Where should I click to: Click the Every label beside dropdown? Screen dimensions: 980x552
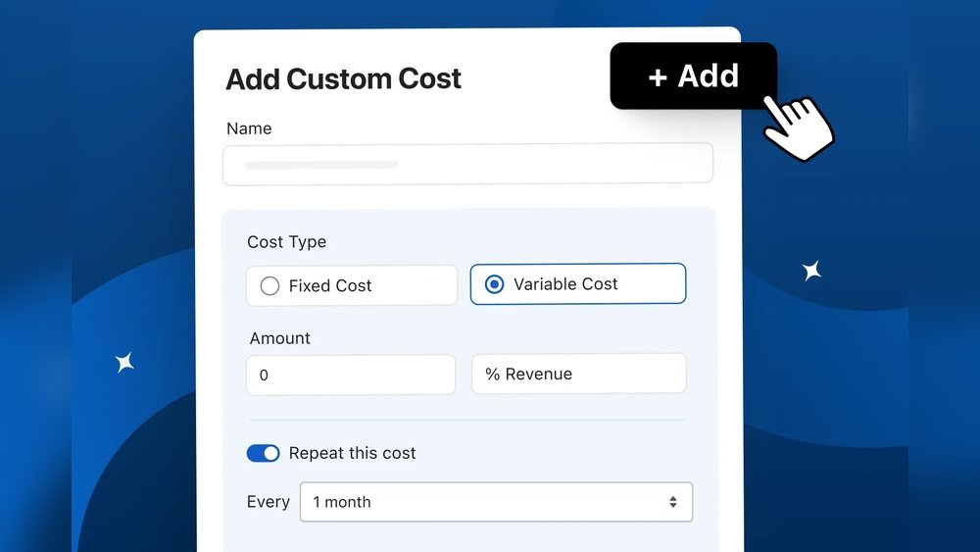click(x=269, y=502)
